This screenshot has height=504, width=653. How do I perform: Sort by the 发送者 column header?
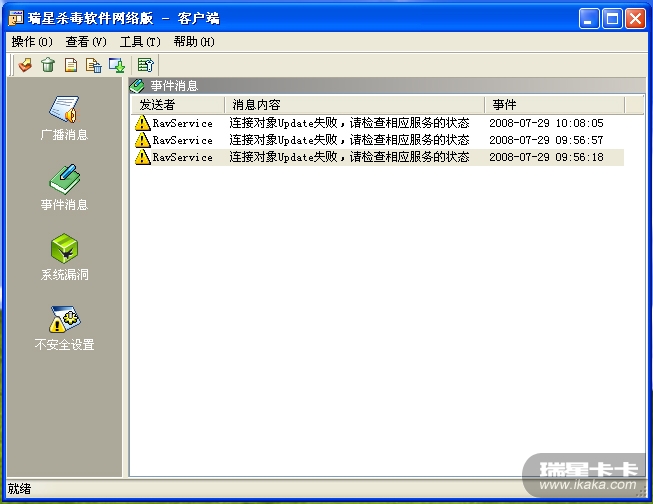(x=178, y=105)
